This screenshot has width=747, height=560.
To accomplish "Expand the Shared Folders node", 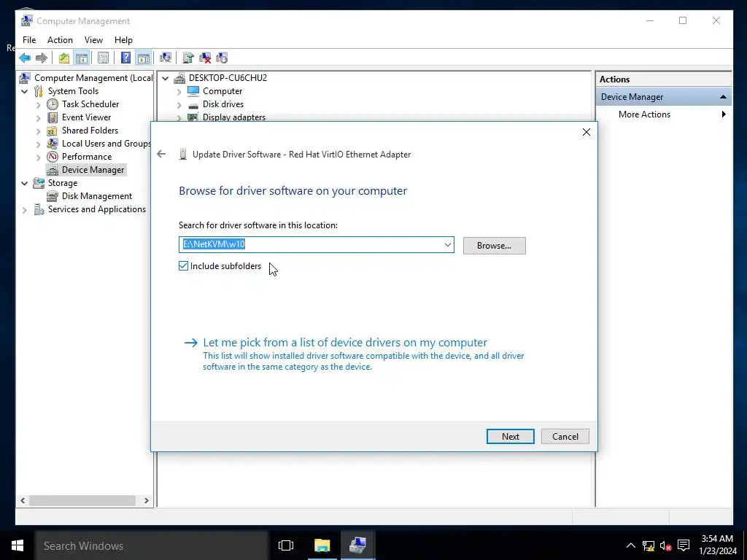I will (39, 131).
